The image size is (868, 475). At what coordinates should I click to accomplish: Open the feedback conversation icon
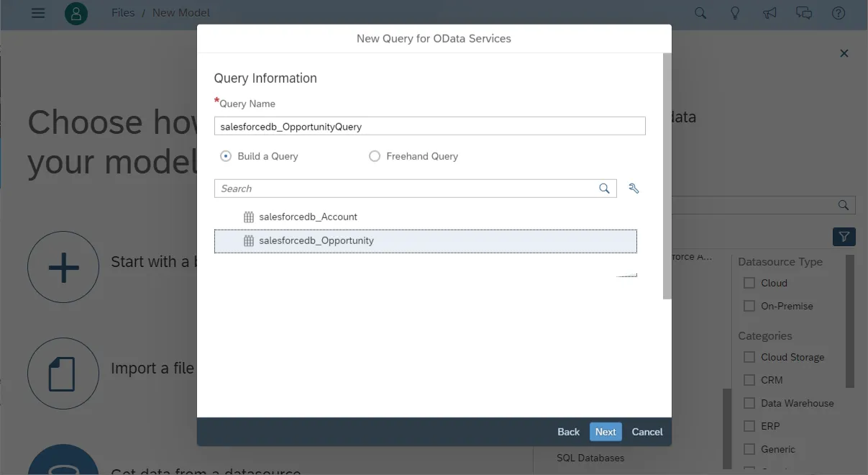tap(804, 12)
